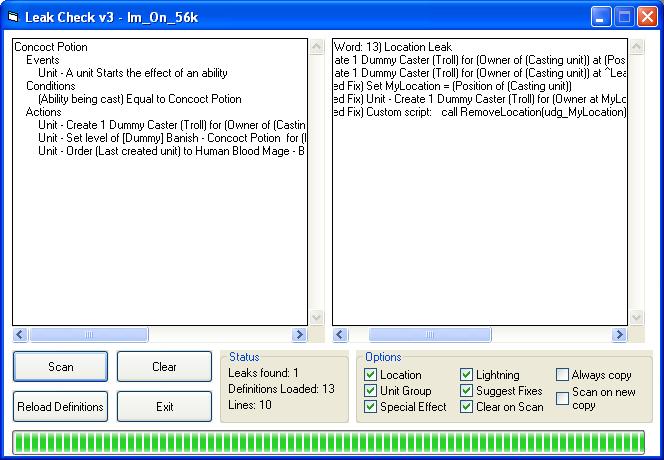Minimize the Leak Check window
The width and height of the screenshot is (664, 460).
pyautogui.click(x=600, y=17)
